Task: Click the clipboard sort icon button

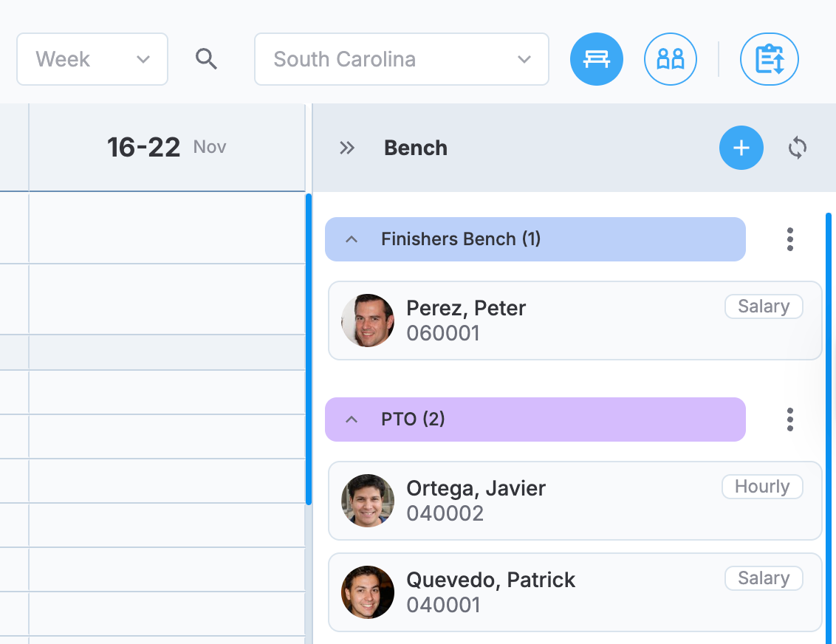Action: pyautogui.click(x=769, y=59)
